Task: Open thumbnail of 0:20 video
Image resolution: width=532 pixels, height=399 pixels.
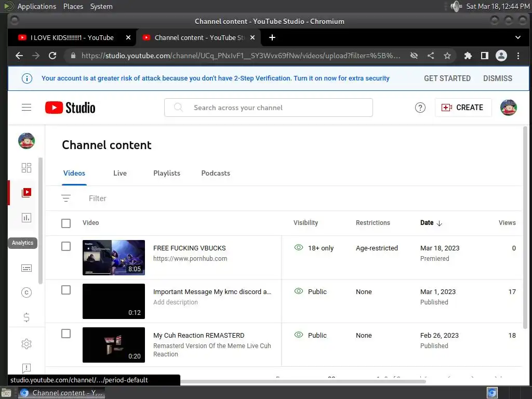Action: 114,345
